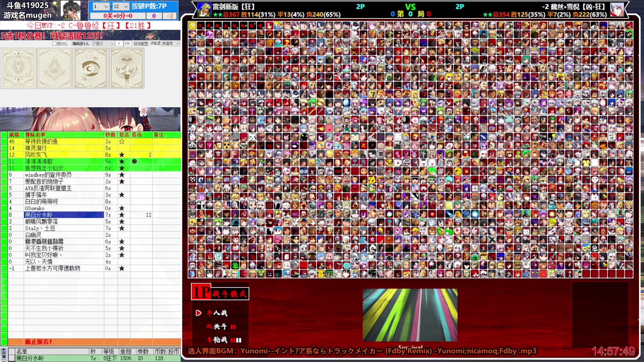Pick the eye-with-stars tarot card
Viewport: 644px width, 362px height.
(x=127, y=68)
